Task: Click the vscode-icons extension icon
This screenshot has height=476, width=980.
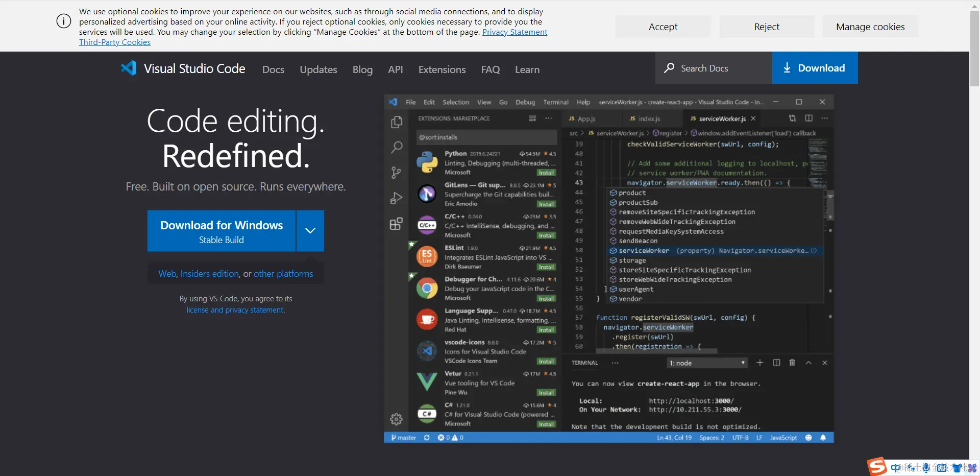Action: (427, 351)
